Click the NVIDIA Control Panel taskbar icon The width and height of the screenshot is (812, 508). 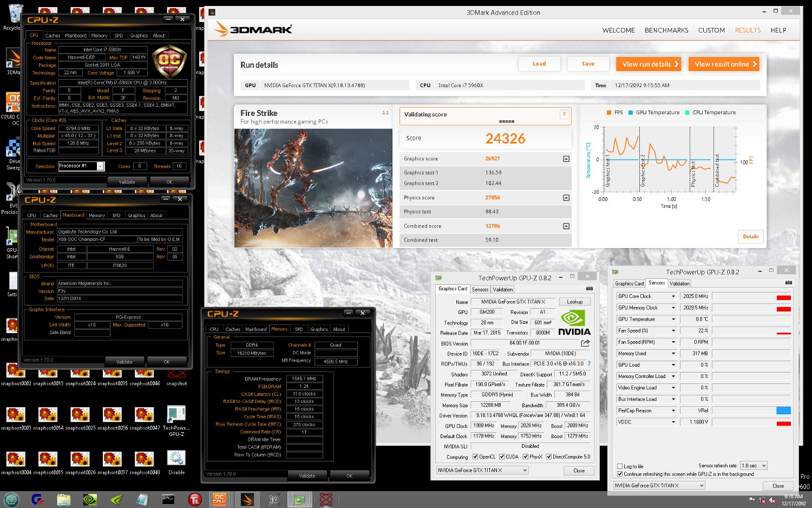pos(90,499)
